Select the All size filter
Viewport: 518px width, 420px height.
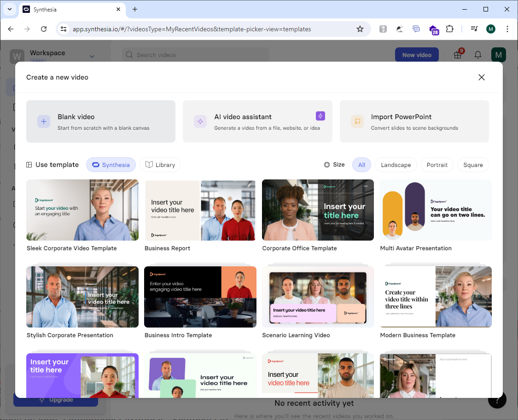pyautogui.click(x=362, y=165)
